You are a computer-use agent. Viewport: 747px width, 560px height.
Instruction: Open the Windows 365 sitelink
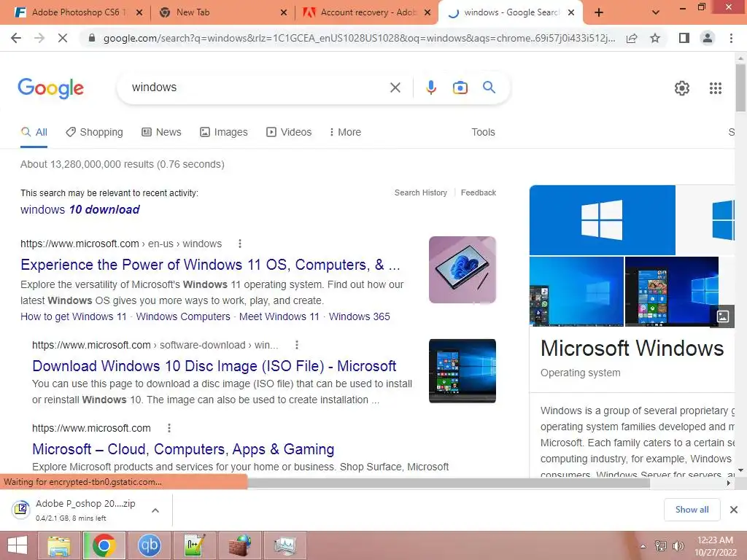359,316
